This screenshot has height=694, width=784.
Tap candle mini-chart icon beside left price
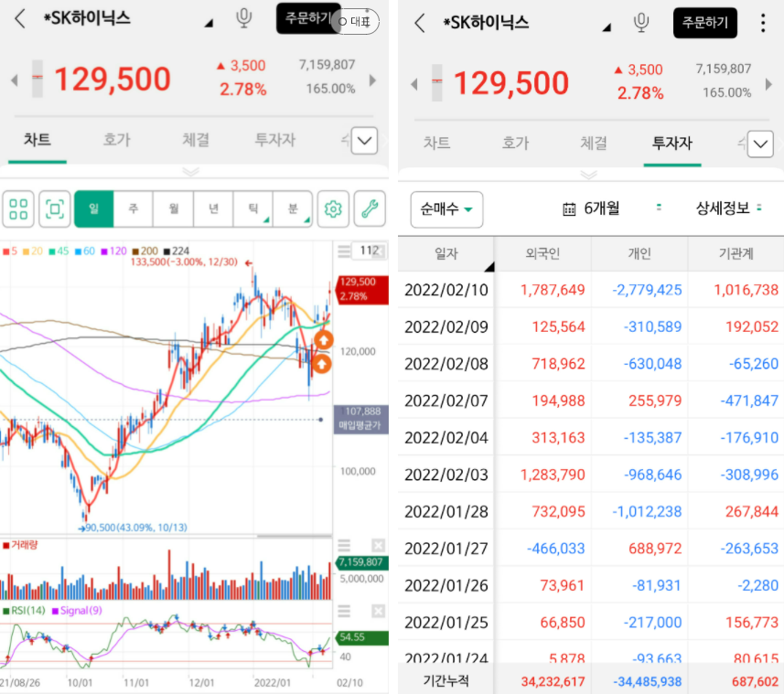tap(38, 79)
